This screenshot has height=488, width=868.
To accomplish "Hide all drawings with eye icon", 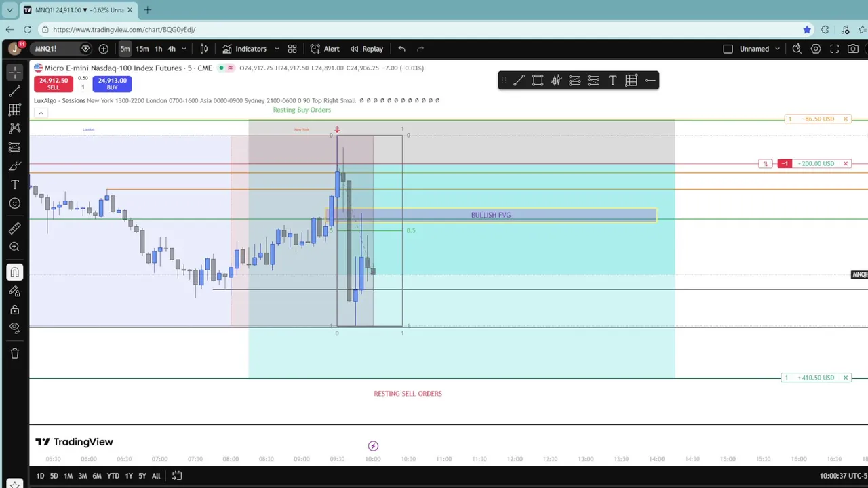I will tap(15, 328).
